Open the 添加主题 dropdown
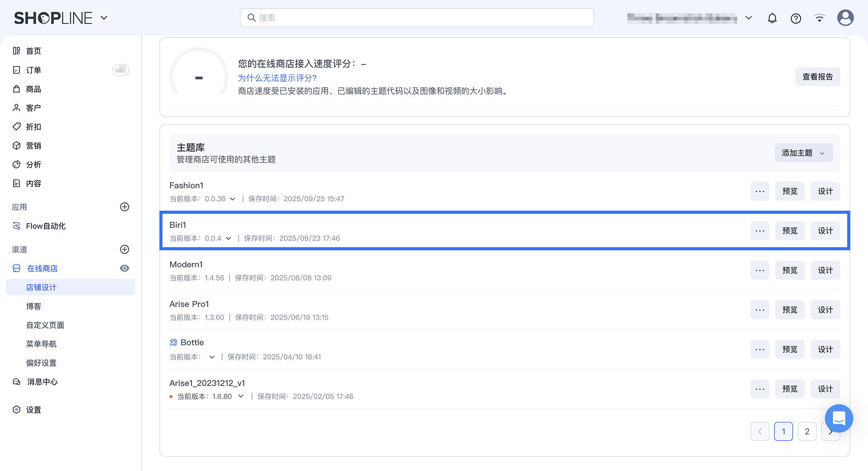 804,153
